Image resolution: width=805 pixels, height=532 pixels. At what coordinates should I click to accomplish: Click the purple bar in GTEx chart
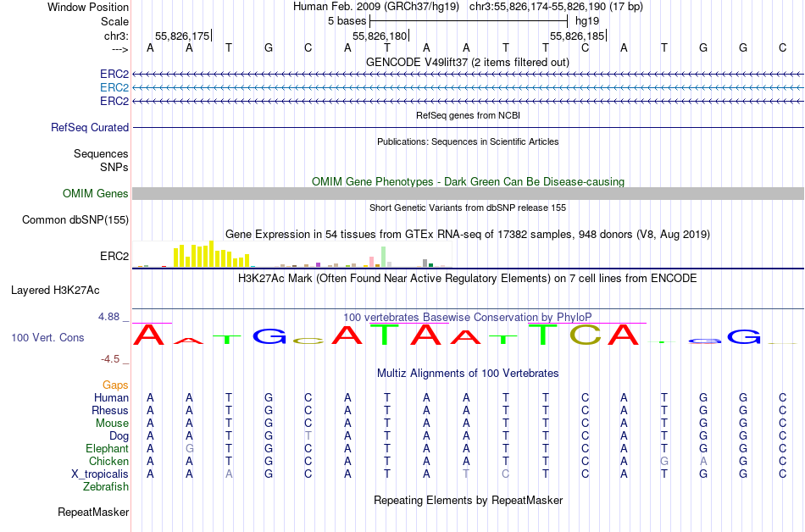[x=319, y=264]
